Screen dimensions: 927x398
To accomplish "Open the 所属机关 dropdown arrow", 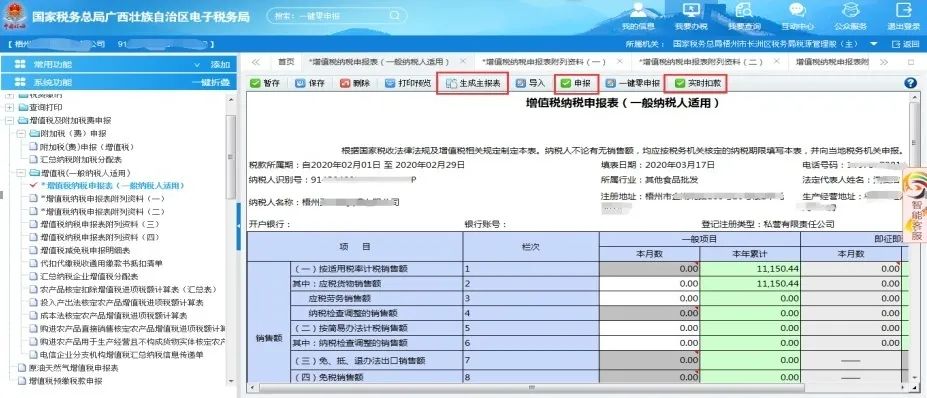I will coord(873,44).
